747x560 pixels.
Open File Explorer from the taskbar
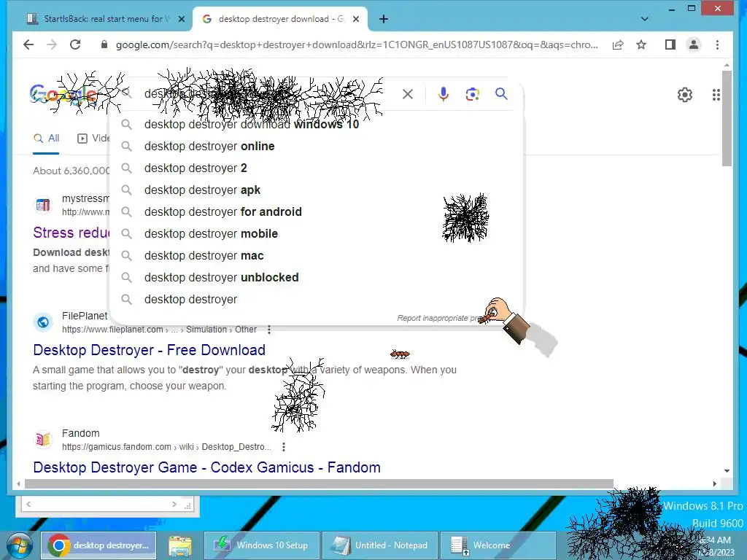(180, 545)
